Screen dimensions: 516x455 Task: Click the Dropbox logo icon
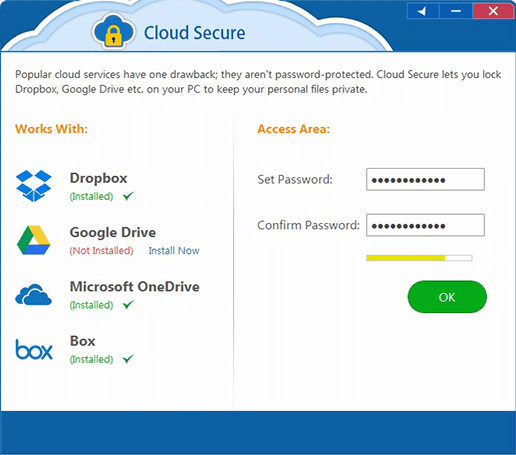[34, 186]
